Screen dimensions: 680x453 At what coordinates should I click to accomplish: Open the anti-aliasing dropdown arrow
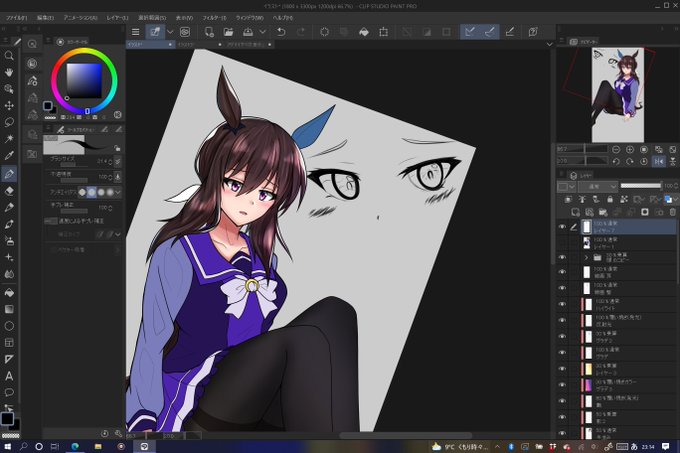point(118,192)
